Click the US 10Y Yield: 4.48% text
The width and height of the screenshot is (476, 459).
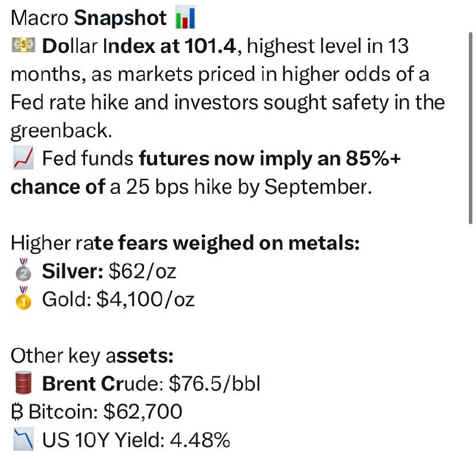pyautogui.click(x=136, y=440)
